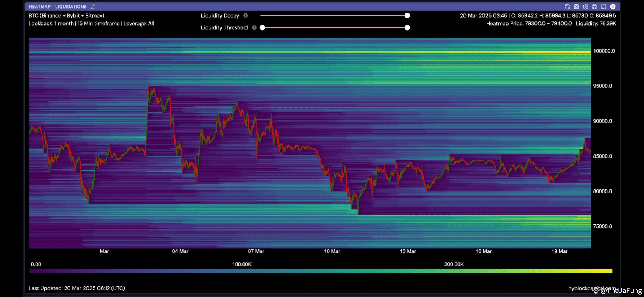The image size is (644, 297).
Task: Show help for Liquidity Threshold
Action: tap(254, 28)
